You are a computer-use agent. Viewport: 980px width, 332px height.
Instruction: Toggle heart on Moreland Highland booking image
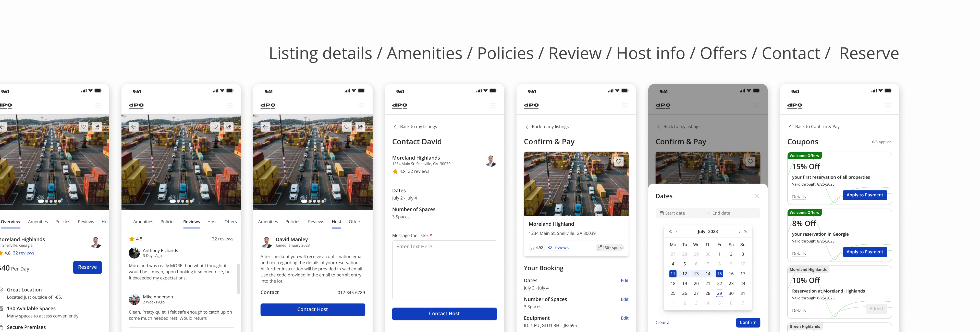pyautogui.click(x=619, y=161)
